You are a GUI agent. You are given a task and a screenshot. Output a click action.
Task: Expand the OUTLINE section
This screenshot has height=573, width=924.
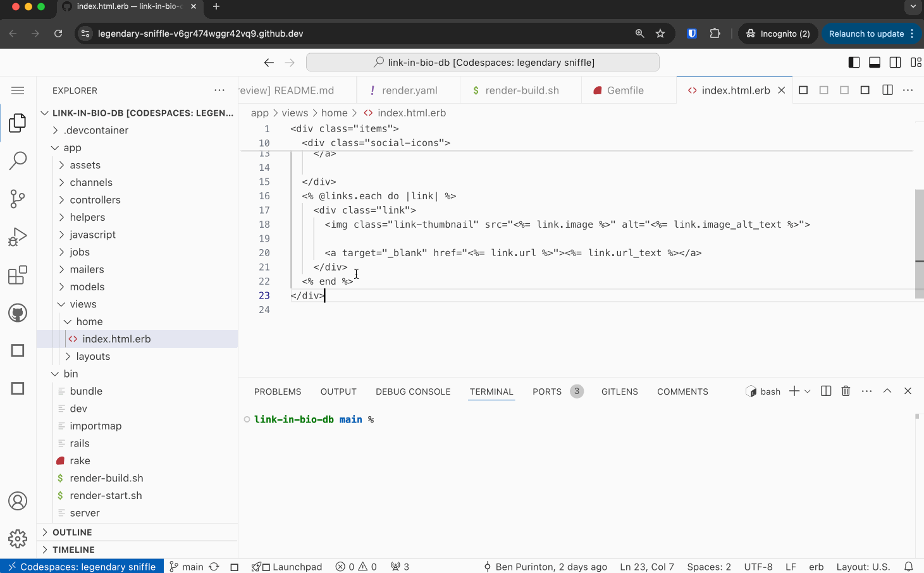[137, 533]
